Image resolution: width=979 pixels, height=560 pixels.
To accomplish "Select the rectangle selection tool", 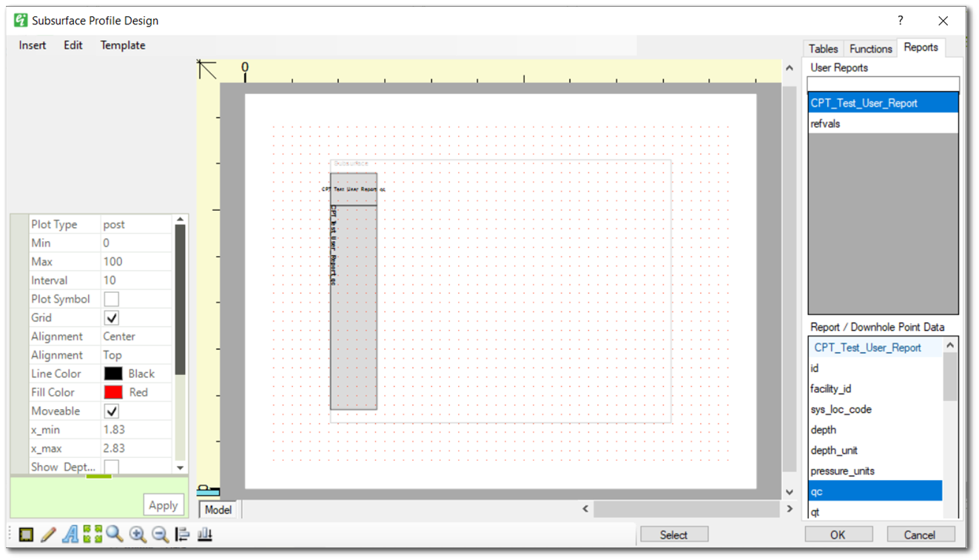I will pos(24,534).
